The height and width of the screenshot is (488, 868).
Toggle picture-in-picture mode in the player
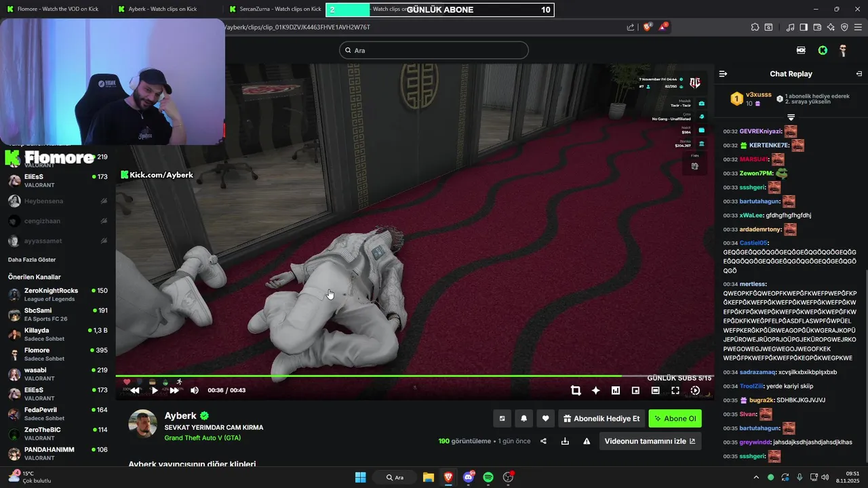(635, 390)
